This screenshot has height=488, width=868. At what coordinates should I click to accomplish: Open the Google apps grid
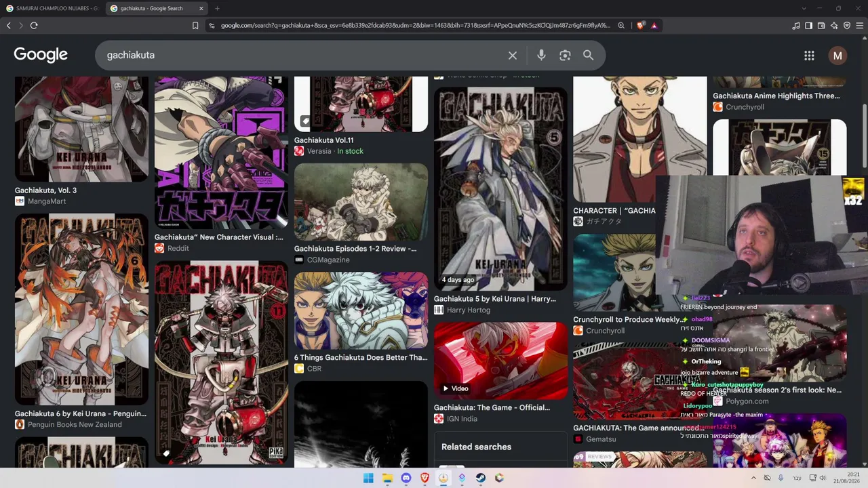809,56
